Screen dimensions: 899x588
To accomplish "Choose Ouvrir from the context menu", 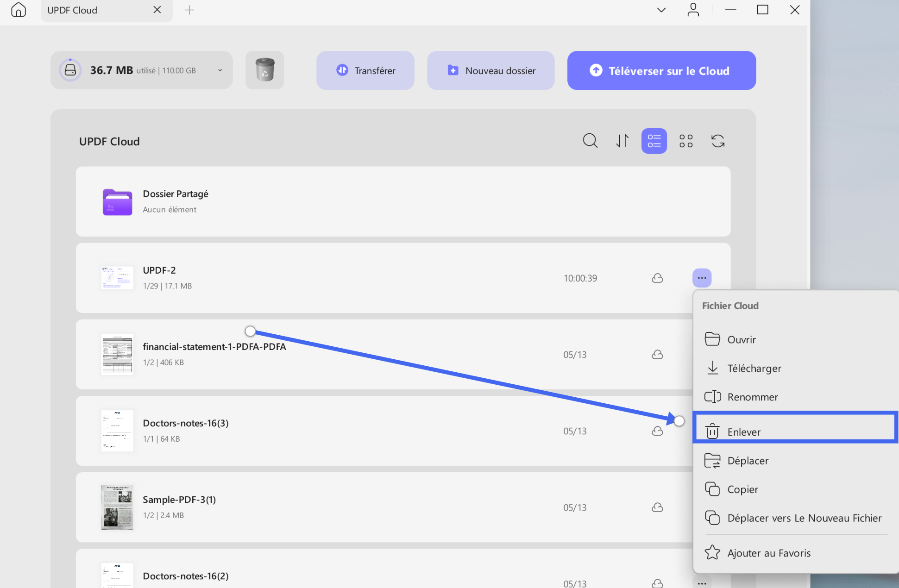I will coord(796,339).
